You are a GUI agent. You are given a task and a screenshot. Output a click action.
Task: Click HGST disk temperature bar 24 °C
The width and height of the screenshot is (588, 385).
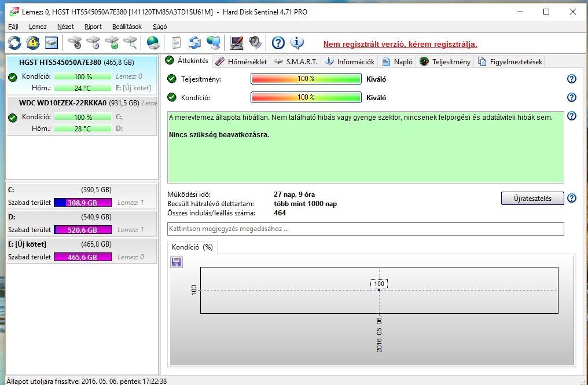click(x=83, y=88)
